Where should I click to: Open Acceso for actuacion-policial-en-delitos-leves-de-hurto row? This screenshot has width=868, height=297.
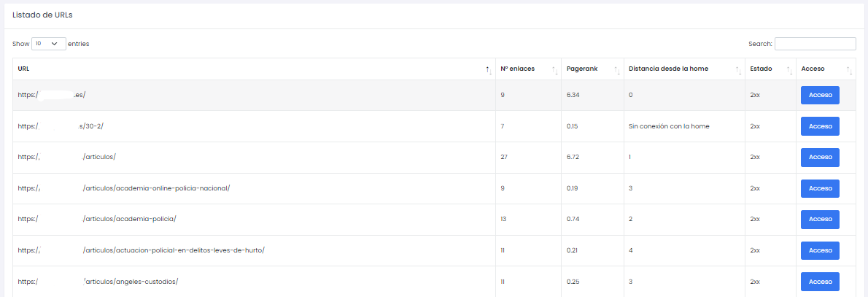820,250
